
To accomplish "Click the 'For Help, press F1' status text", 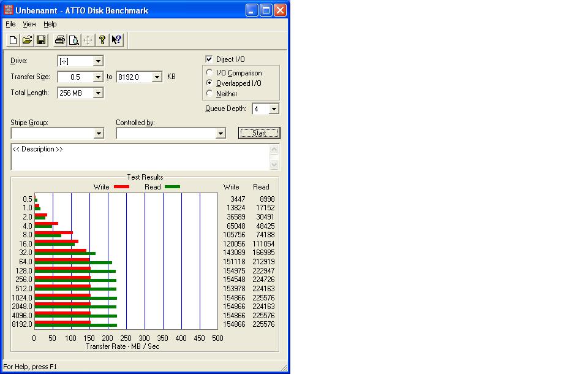I will click(x=30, y=367).
